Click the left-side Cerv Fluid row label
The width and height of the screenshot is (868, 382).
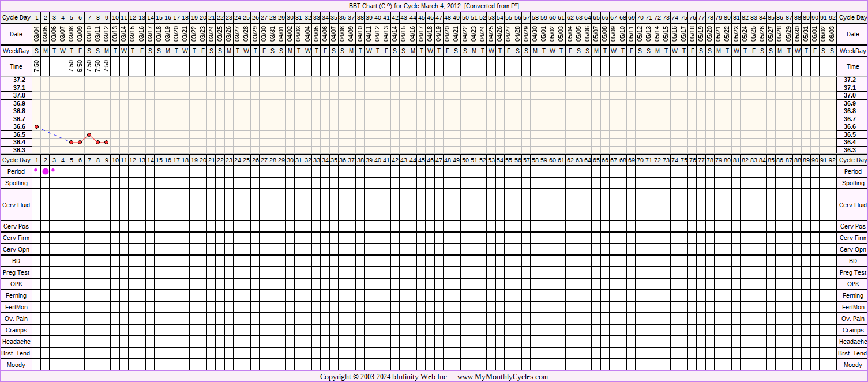(x=16, y=205)
